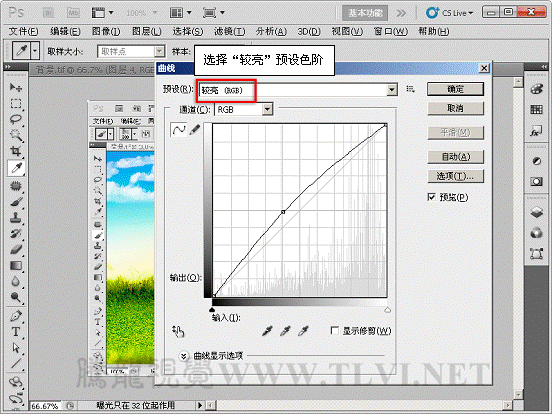Click the Auto button
Viewport: 552px width, 414px height.
[x=456, y=157]
